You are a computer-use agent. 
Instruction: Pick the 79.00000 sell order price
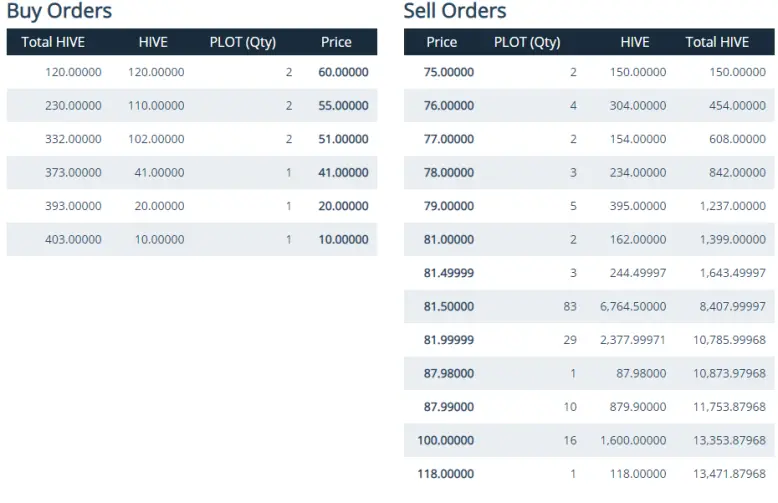[449, 206]
